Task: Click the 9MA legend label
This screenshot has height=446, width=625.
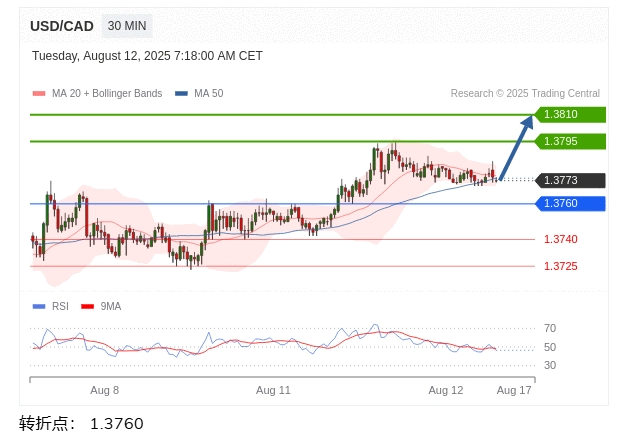Action: 110,306
